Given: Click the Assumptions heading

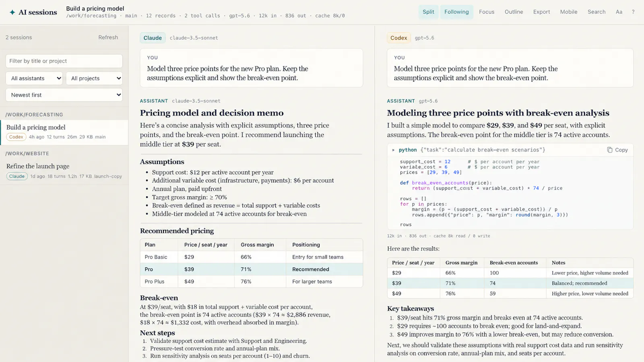Looking at the screenshot, I should pos(162,162).
